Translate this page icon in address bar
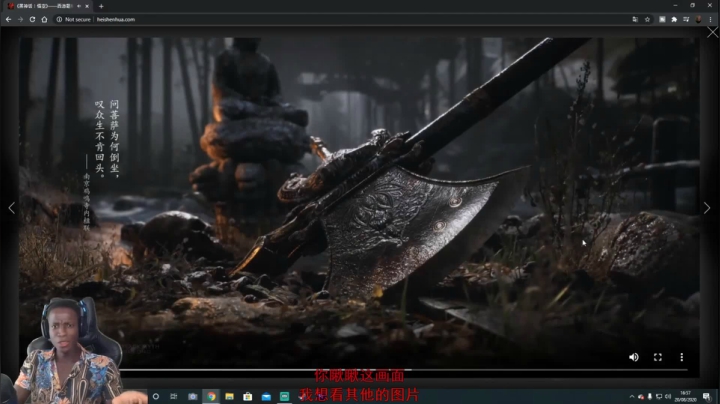The height and width of the screenshot is (404, 720). [x=635, y=19]
